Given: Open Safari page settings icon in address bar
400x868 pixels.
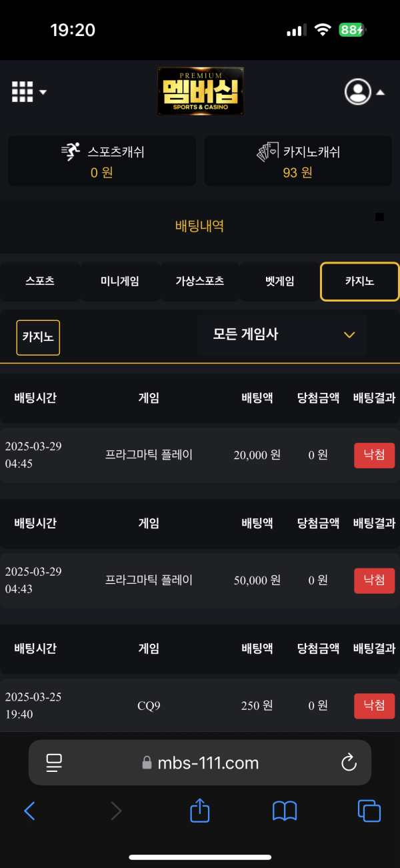Looking at the screenshot, I should pyautogui.click(x=54, y=763).
